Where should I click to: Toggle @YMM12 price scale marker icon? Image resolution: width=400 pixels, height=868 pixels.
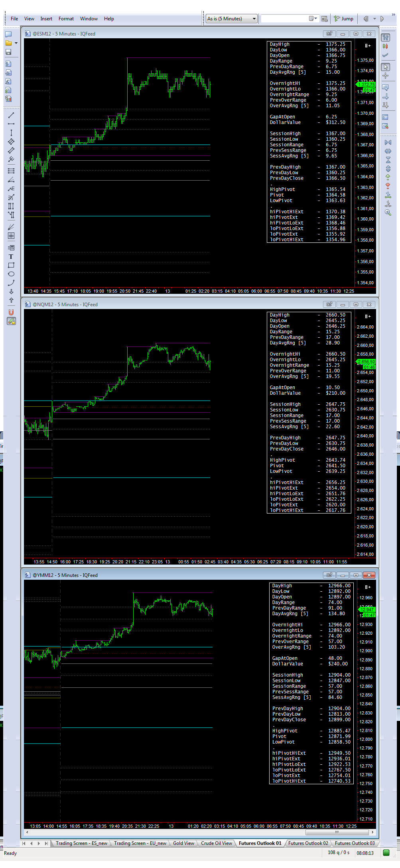point(368,587)
